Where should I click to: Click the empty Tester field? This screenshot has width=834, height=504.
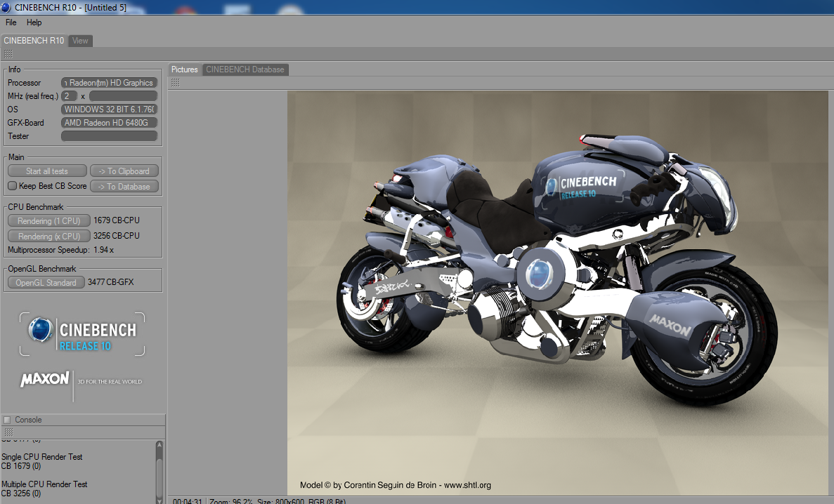click(x=109, y=135)
